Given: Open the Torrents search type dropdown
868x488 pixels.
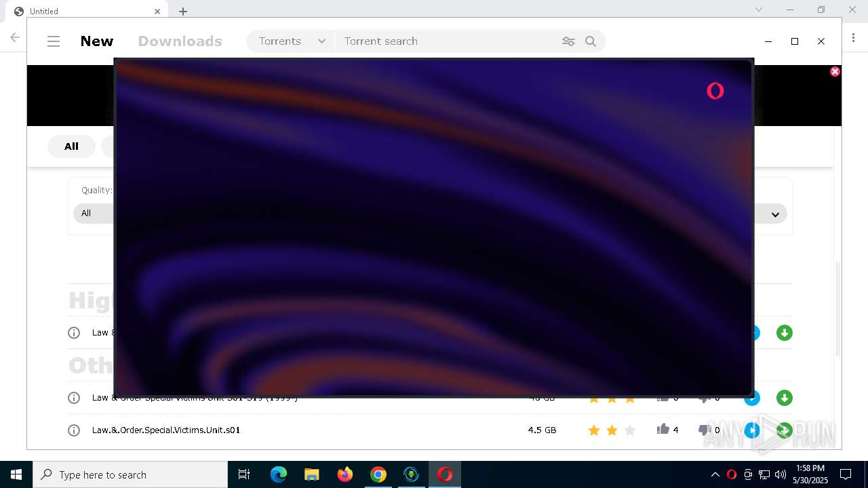Looking at the screenshot, I should tap(290, 41).
